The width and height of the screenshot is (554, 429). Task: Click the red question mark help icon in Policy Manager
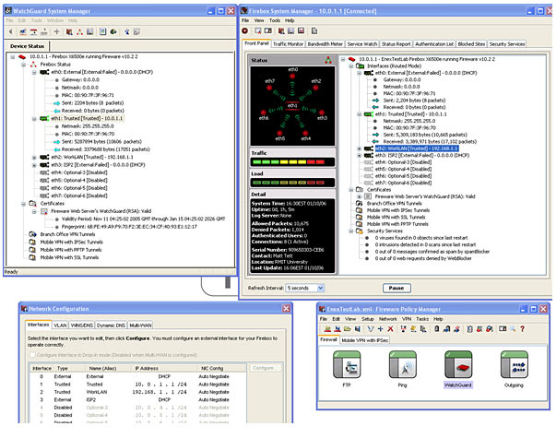(x=522, y=329)
